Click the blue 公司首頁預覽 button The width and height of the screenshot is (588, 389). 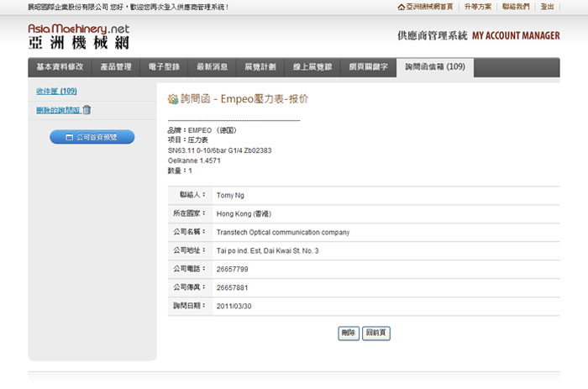pos(92,137)
